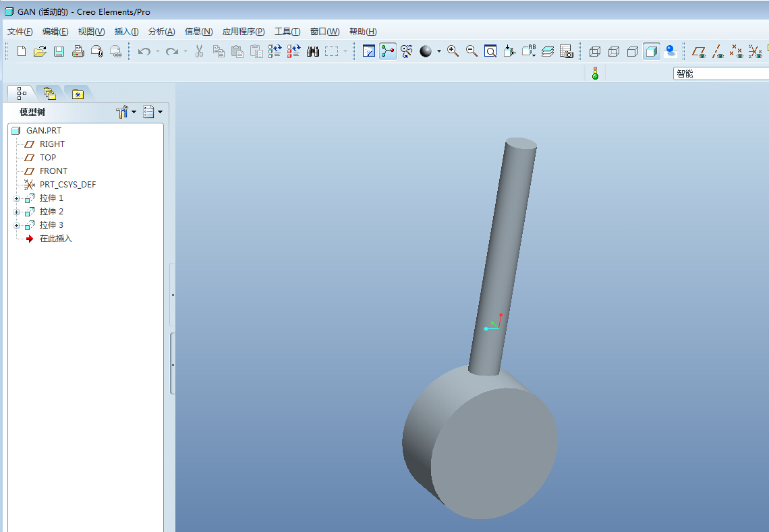Toggle Orient mode icon
The height and width of the screenshot is (532, 769).
[407, 51]
